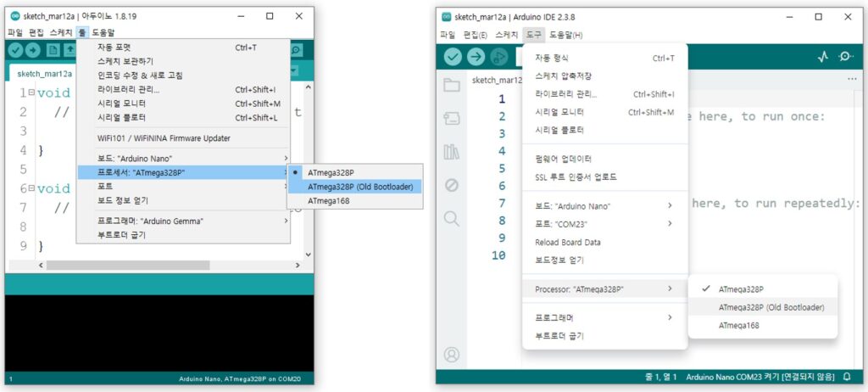Open Library Manager books icon in sidebar
The height and width of the screenshot is (392, 868).
pos(452,151)
